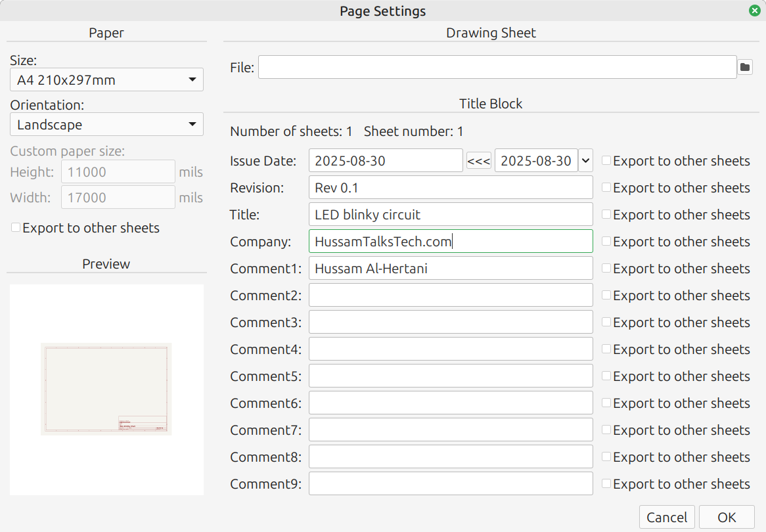Enable Export to other sheets under Paper
This screenshot has width=766, height=532.
16,228
